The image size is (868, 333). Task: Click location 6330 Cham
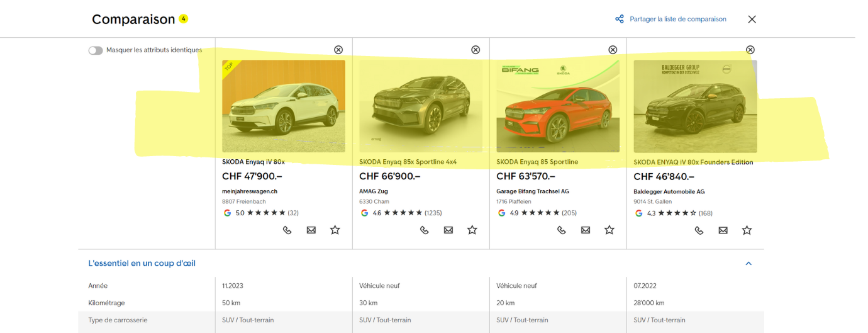coord(374,202)
